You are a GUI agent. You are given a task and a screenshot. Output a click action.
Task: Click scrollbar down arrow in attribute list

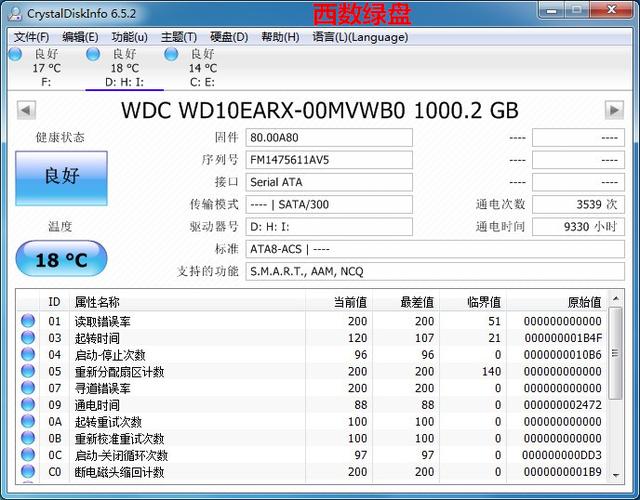pos(616,476)
